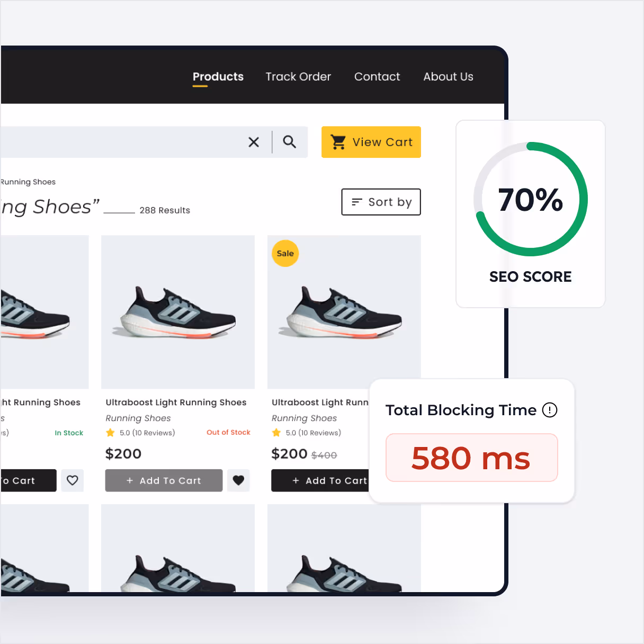The width and height of the screenshot is (644, 644).
Task: Go to Track Order page
Action: tap(298, 77)
